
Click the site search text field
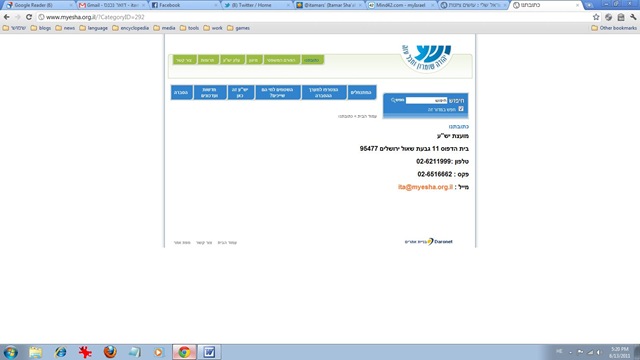[427, 100]
